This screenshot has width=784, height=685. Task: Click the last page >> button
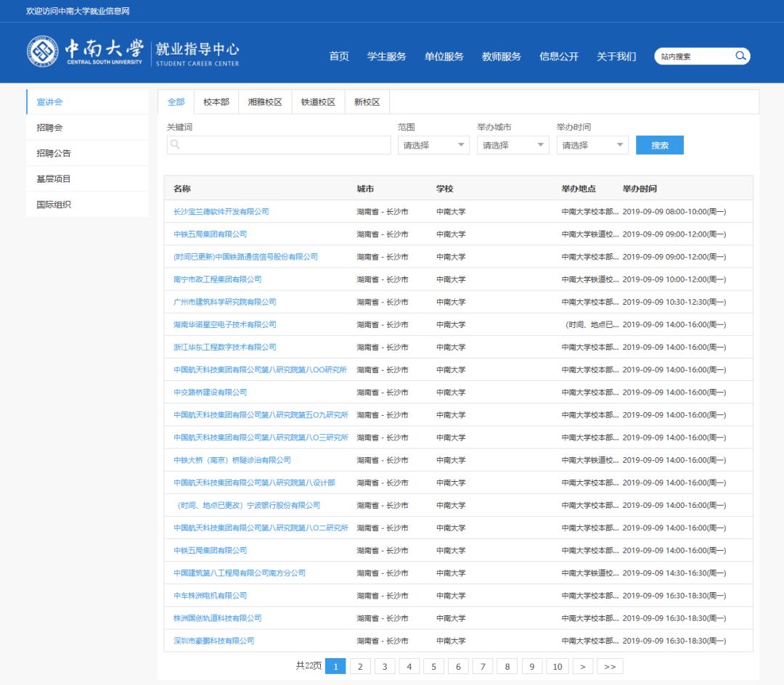(x=610, y=666)
